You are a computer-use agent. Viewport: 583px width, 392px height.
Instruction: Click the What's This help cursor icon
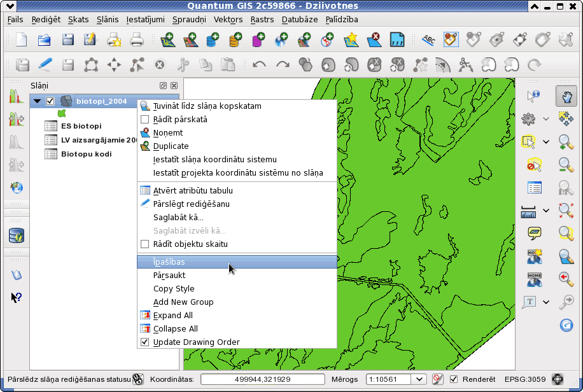click(x=17, y=297)
